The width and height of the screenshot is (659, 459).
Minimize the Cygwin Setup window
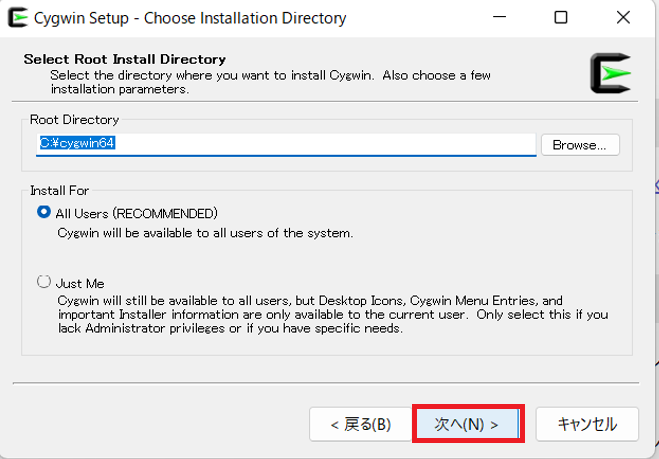click(x=499, y=17)
